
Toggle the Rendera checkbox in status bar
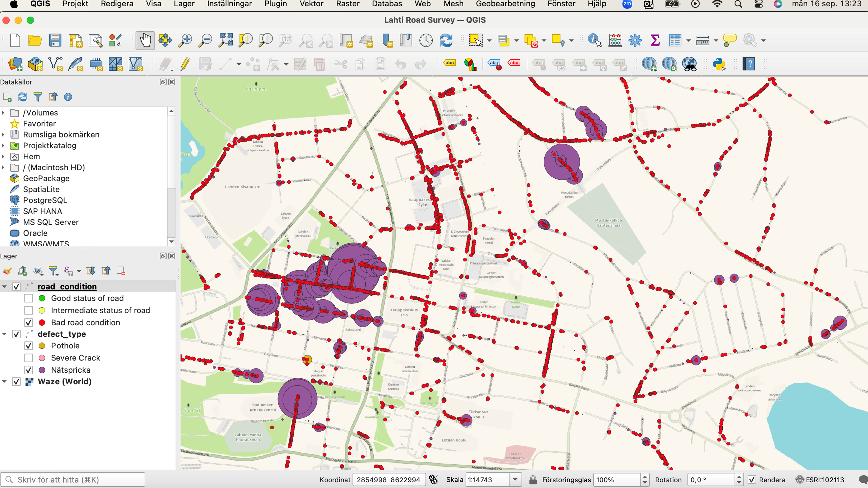[751, 480]
